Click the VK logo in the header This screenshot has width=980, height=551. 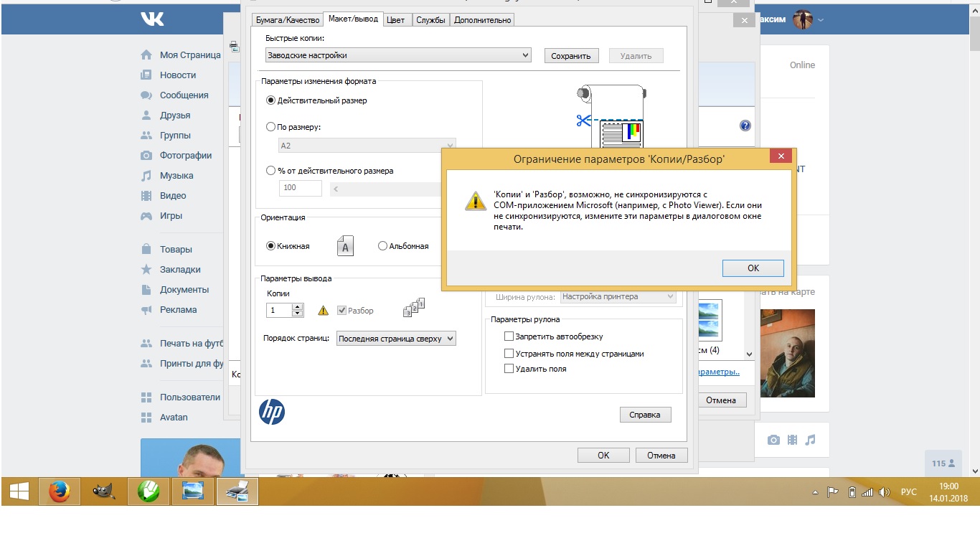(153, 19)
